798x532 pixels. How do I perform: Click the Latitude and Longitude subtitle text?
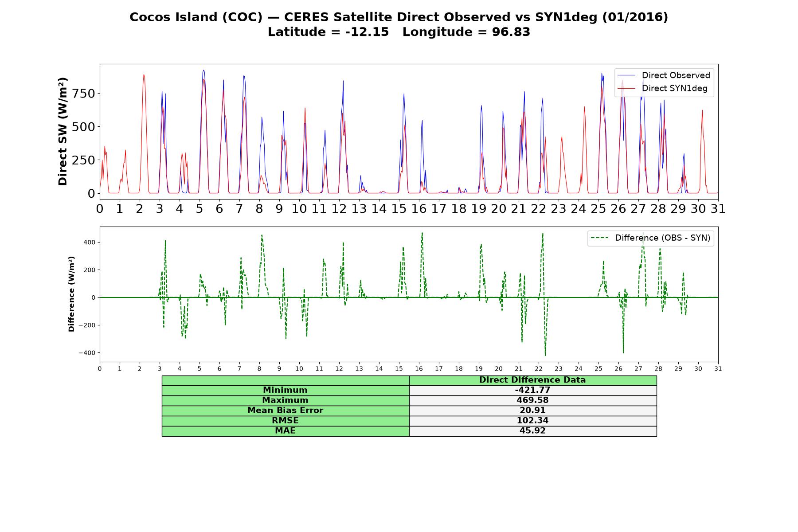[399, 32]
